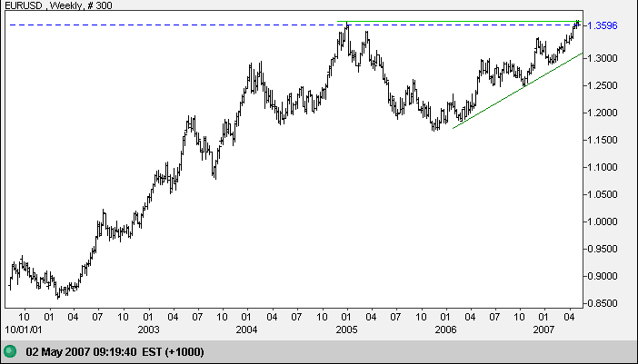Click the 1.0500 price axis label

click(x=603, y=194)
